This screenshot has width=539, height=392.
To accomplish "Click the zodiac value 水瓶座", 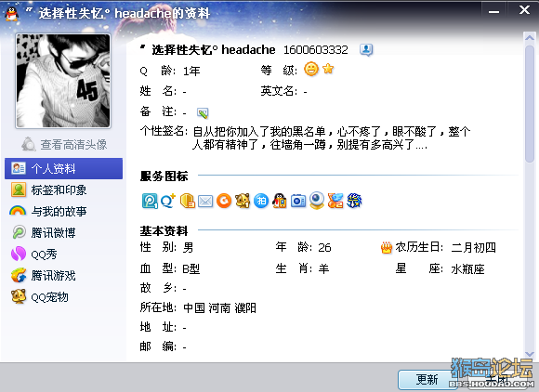I will [467, 269].
